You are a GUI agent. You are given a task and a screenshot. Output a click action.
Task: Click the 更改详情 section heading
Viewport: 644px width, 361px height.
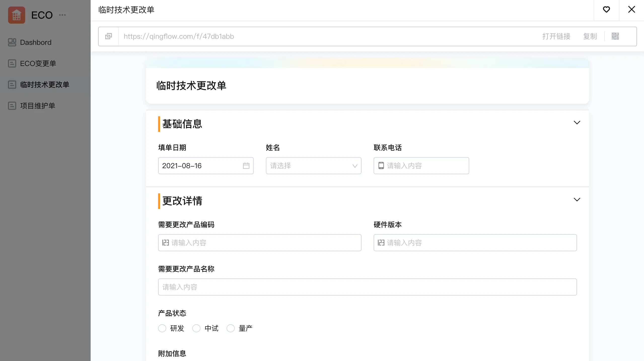click(182, 201)
